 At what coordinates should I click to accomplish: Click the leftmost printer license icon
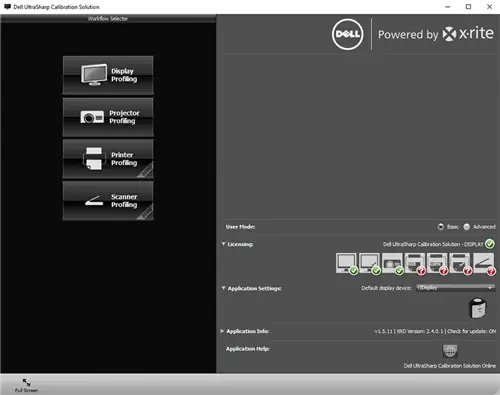pos(415,263)
